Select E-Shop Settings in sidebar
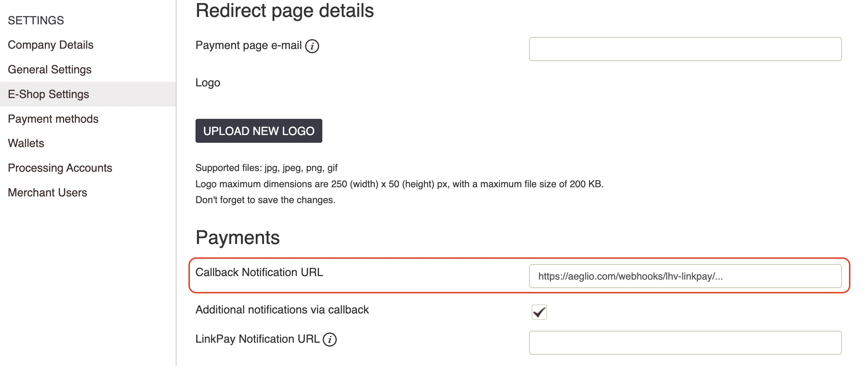This screenshot has width=868, height=366. pos(88,94)
